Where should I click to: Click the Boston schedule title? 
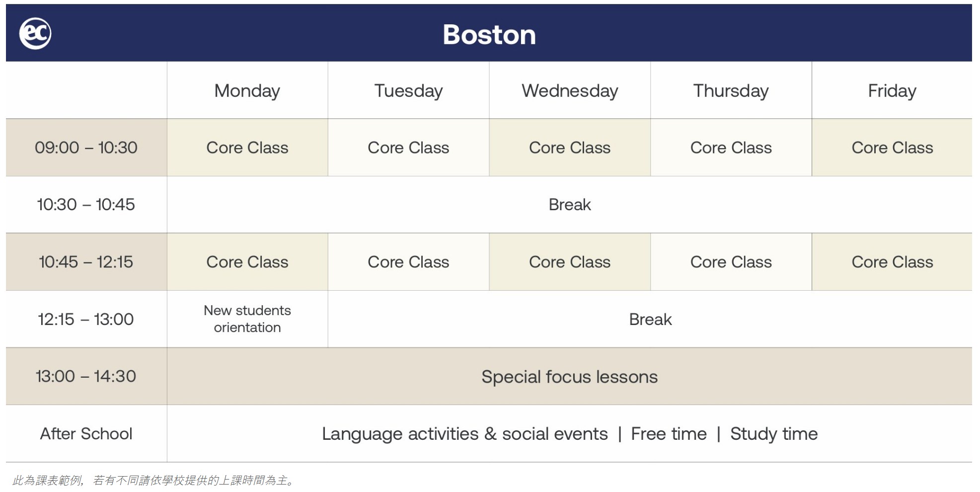489,35
